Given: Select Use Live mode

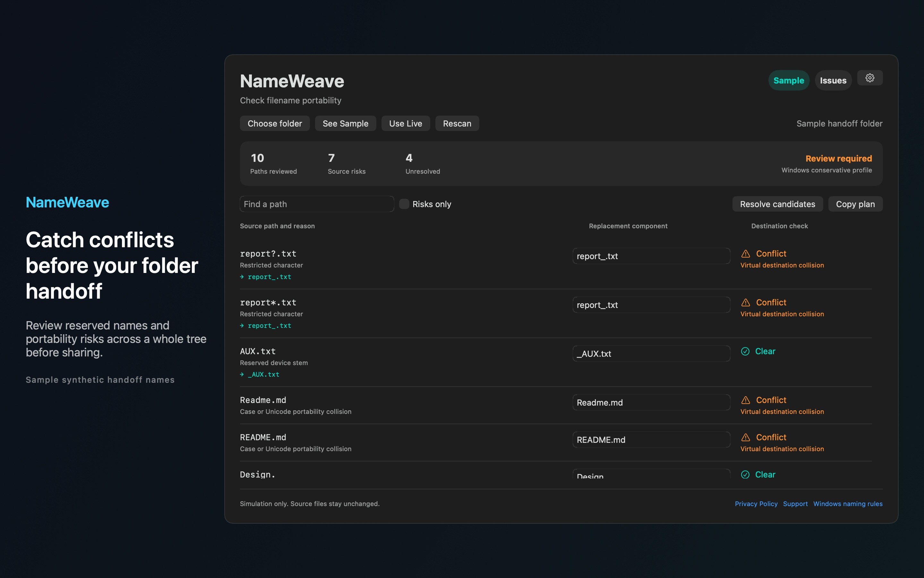Looking at the screenshot, I should click(406, 124).
